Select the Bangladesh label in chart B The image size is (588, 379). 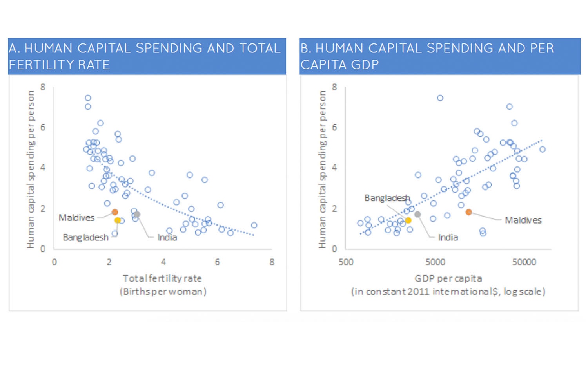pos(387,198)
